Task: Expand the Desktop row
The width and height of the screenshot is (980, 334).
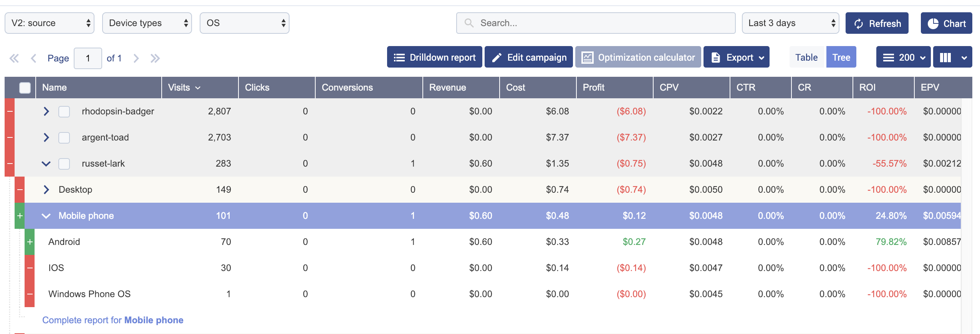Action: point(46,190)
